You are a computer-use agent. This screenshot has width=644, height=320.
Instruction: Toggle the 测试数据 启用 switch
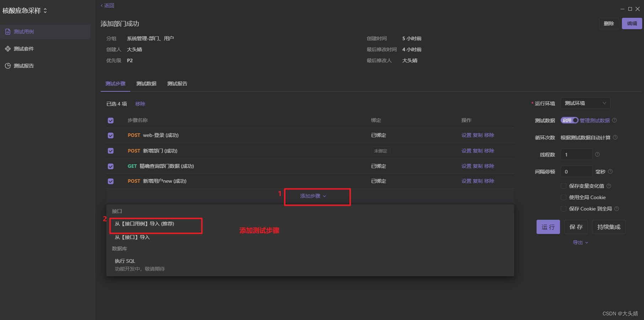click(569, 121)
